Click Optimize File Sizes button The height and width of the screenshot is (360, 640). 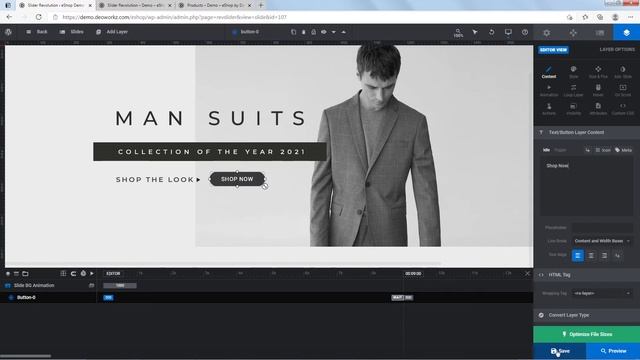pos(587,334)
